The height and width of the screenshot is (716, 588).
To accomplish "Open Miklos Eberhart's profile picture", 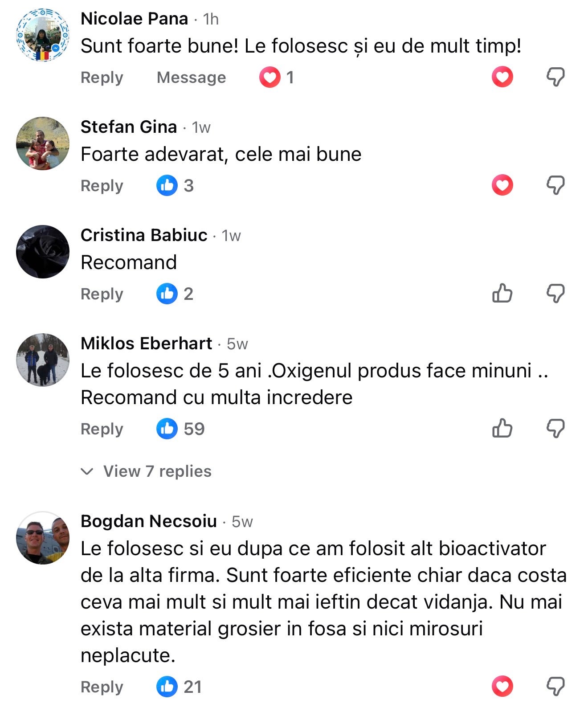I will pos(43,360).
